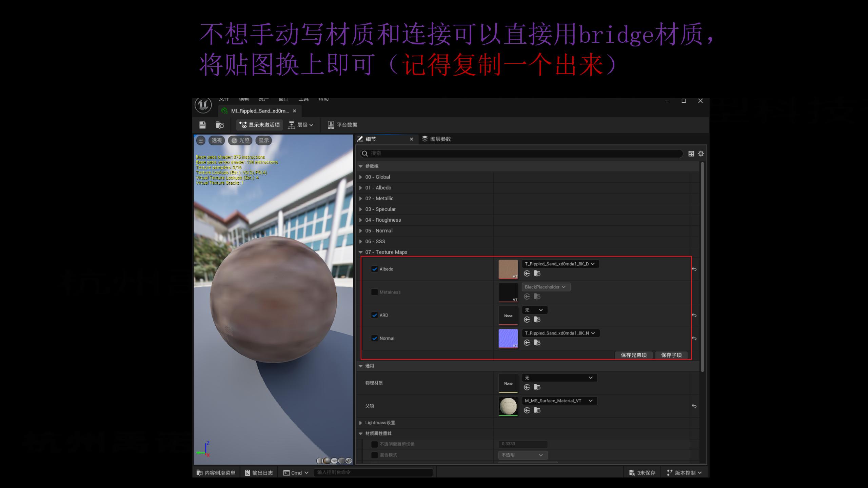Open the ARD texture asset dropdown
Screen dimensions: 868x488
535,310
